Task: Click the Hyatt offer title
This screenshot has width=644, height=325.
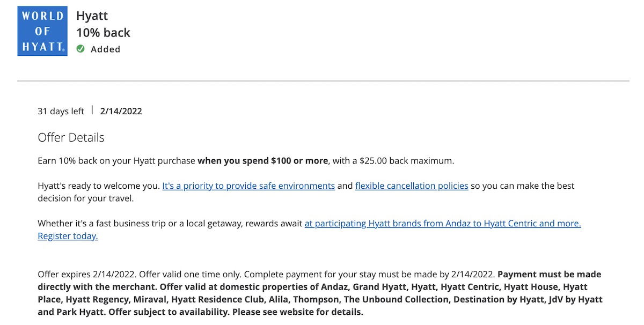Action: (92, 16)
